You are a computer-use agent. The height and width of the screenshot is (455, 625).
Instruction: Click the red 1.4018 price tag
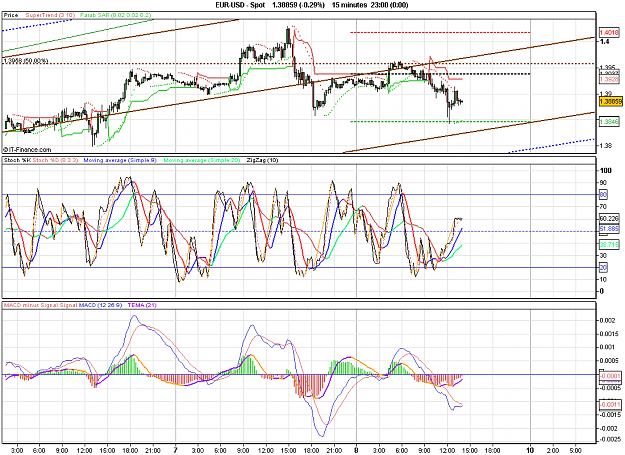[x=609, y=32]
